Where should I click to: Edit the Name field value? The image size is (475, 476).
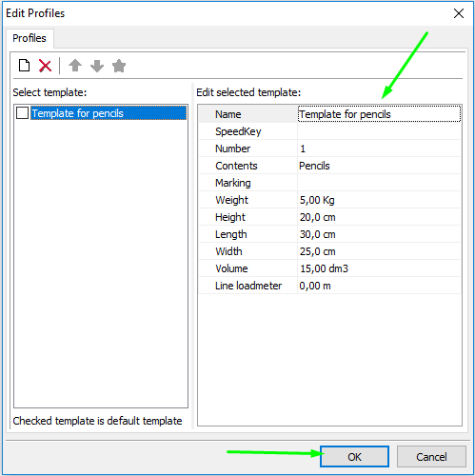[x=379, y=114]
